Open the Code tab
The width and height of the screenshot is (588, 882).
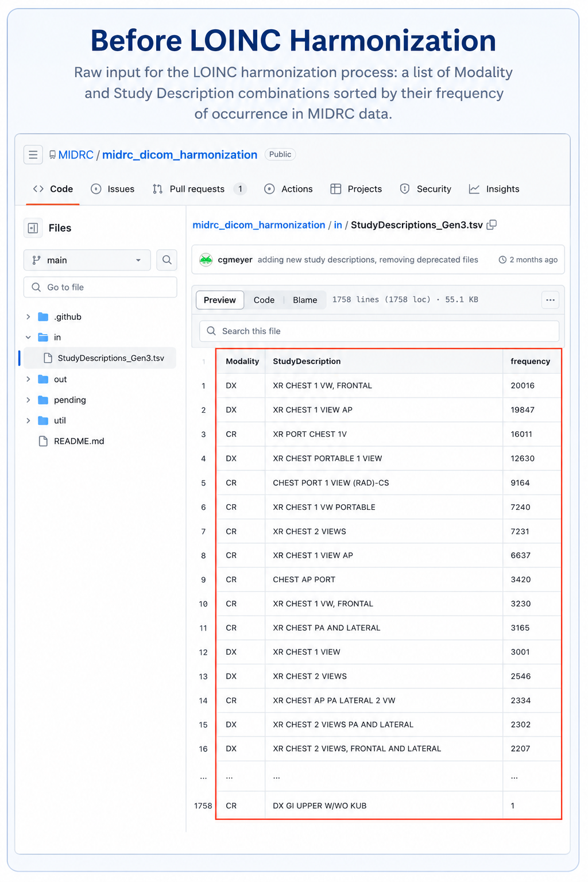pos(53,189)
